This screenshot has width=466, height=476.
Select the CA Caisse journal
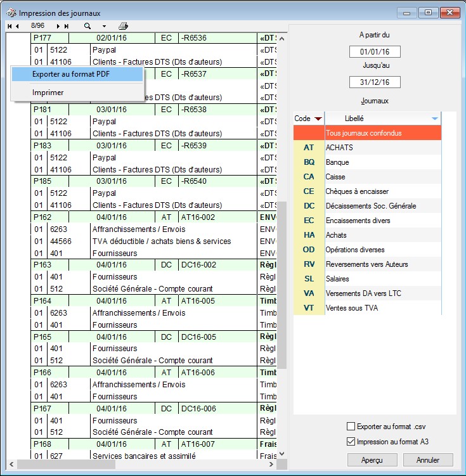[367, 177]
